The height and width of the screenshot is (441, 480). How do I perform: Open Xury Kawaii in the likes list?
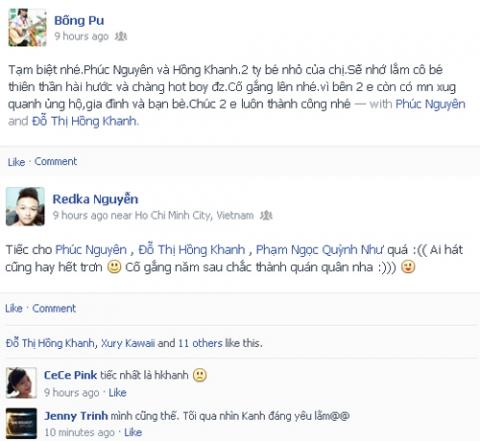[x=128, y=343]
